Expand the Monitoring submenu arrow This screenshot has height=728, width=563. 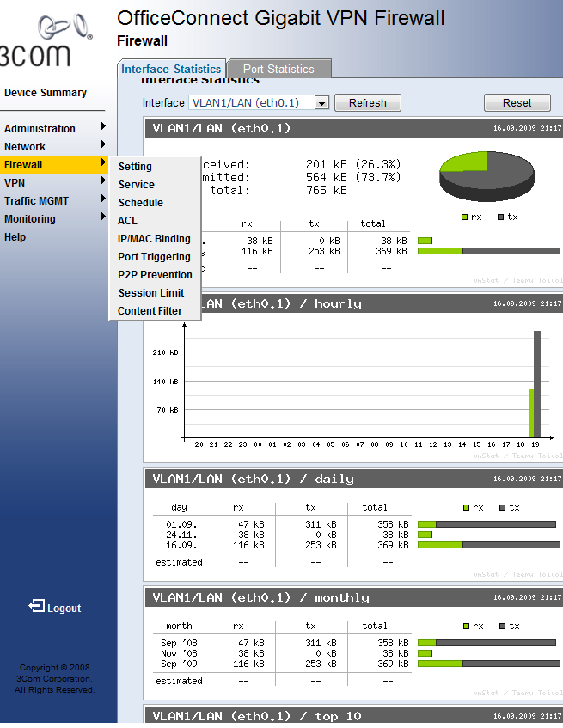103,217
